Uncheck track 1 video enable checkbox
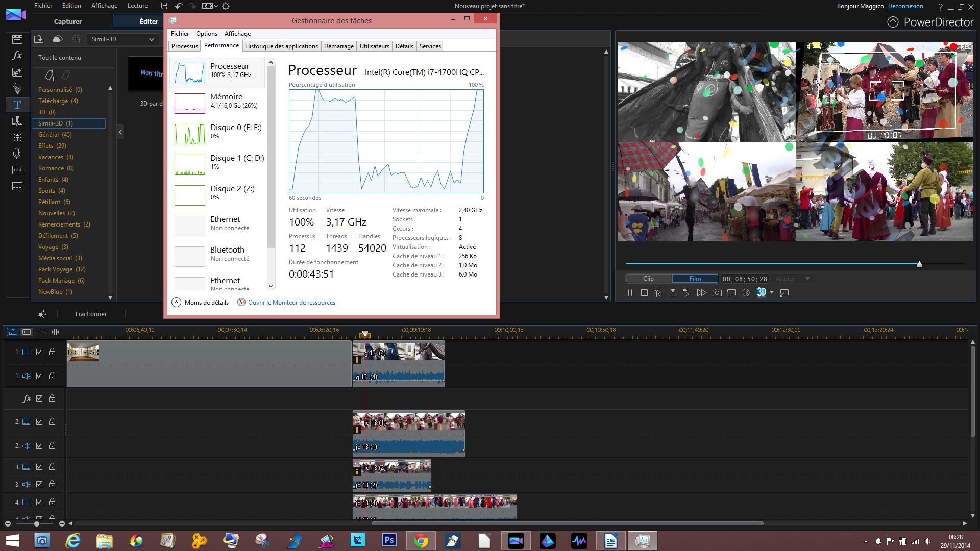The height and width of the screenshot is (551, 980). coord(39,352)
